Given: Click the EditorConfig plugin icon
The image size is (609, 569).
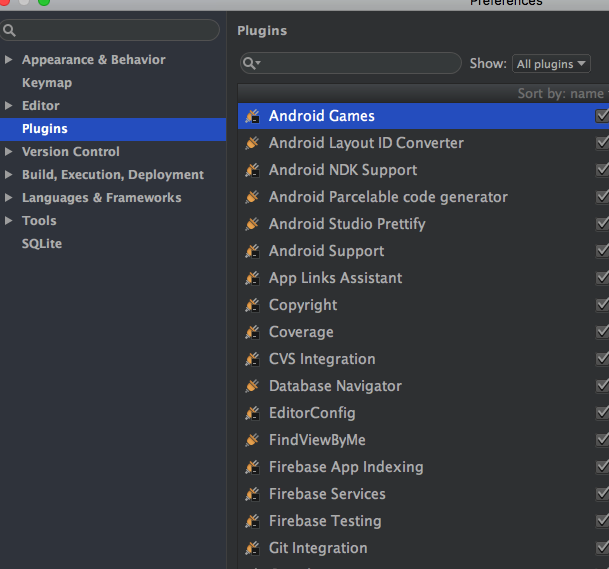Looking at the screenshot, I should point(252,413).
